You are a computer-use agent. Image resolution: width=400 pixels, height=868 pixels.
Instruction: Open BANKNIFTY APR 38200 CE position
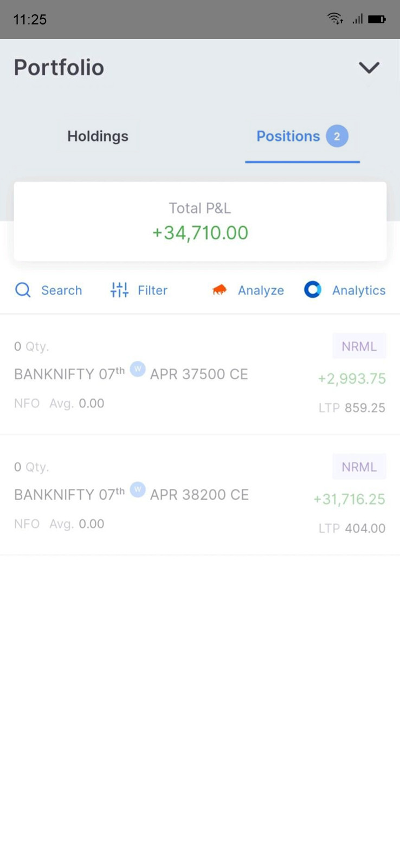[x=132, y=495]
